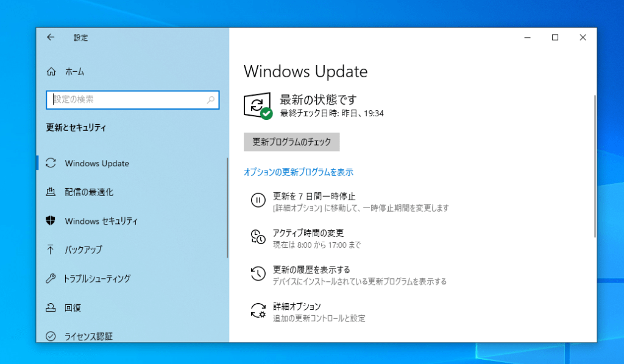The height and width of the screenshot is (364, 624).
Task: Click inside the 設定の検索 search field
Action: coord(122,100)
